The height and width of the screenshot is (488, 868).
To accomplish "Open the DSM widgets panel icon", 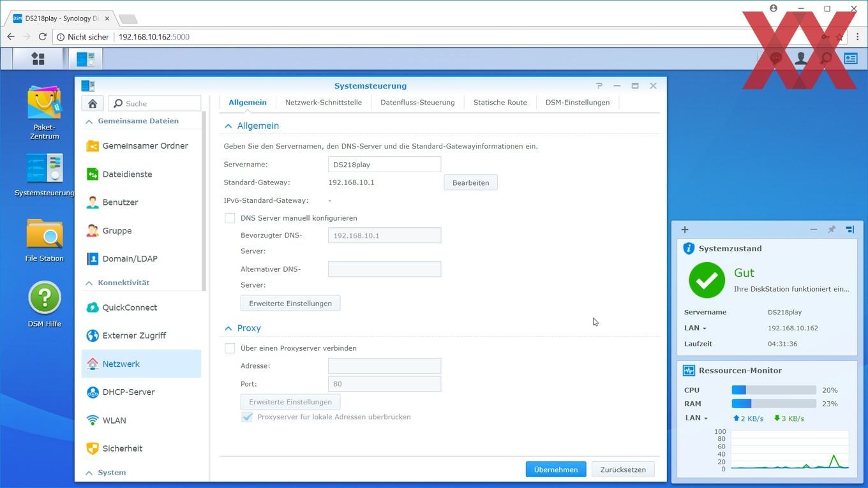I will [x=851, y=59].
